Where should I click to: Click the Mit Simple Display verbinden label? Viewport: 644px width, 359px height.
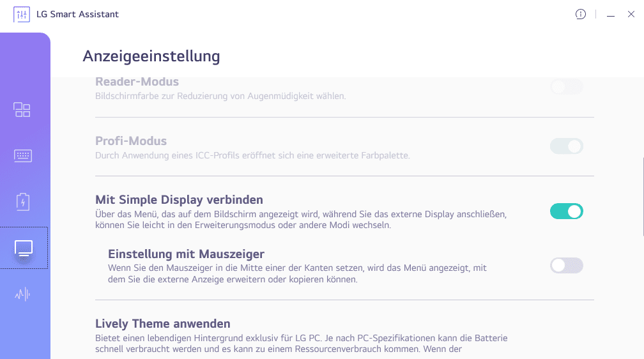click(x=179, y=200)
